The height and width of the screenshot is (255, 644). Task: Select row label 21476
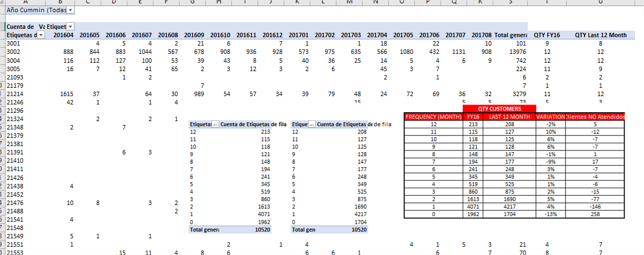(x=15, y=203)
